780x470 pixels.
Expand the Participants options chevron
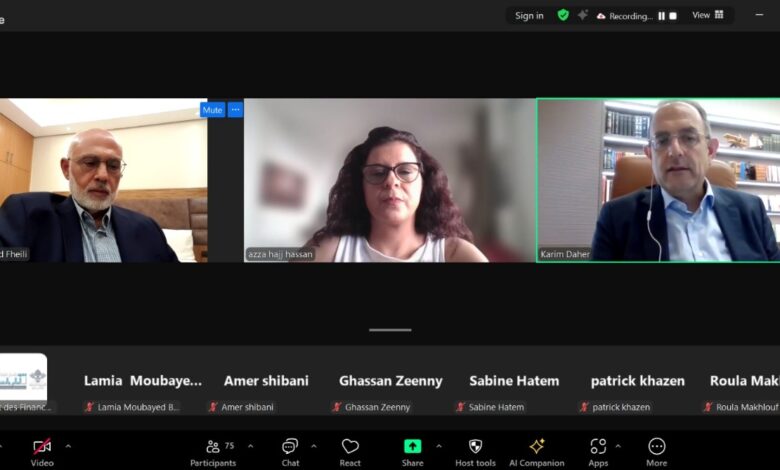250,446
